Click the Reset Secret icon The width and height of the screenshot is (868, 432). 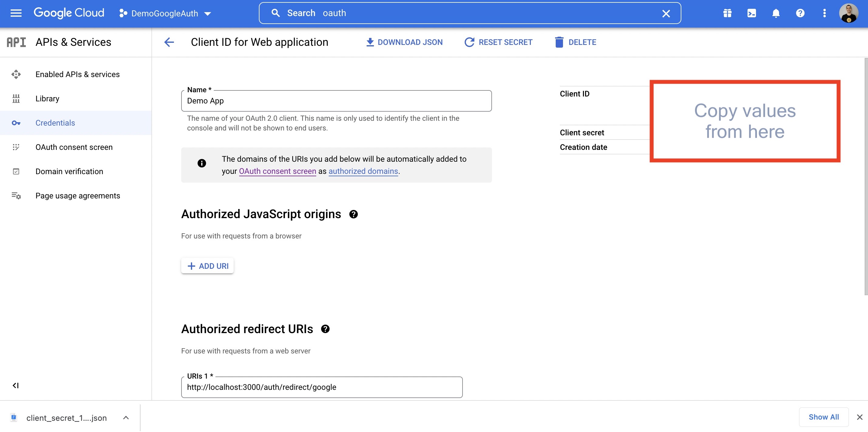click(x=468, y=42)
